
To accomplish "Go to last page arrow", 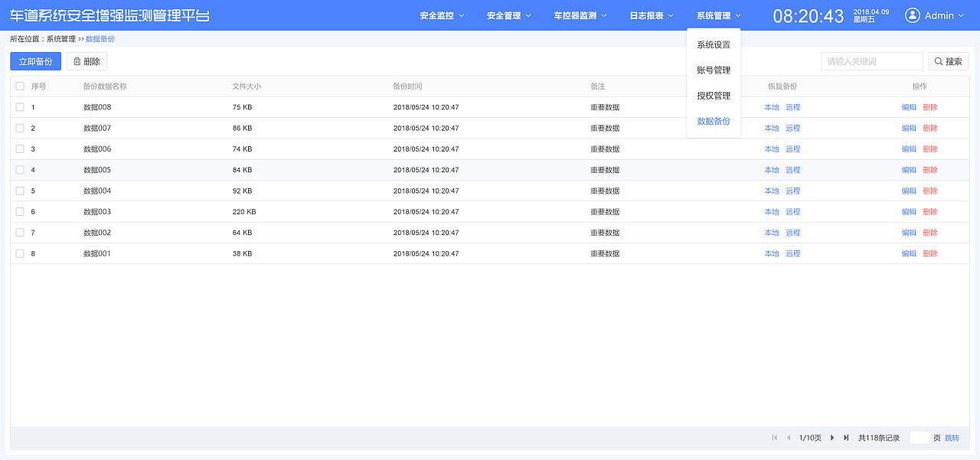I will point(846,438).
